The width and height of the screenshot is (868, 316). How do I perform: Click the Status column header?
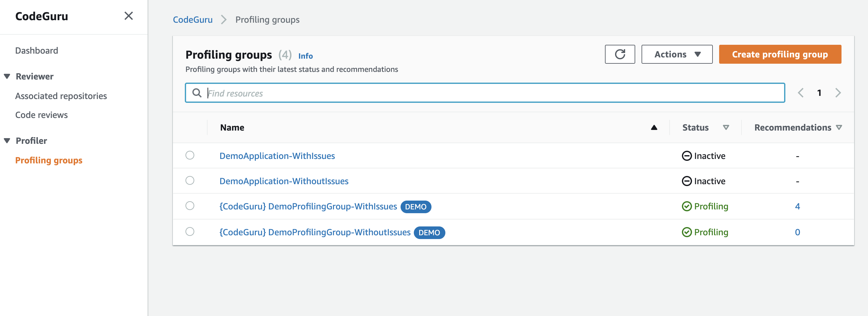695,127
